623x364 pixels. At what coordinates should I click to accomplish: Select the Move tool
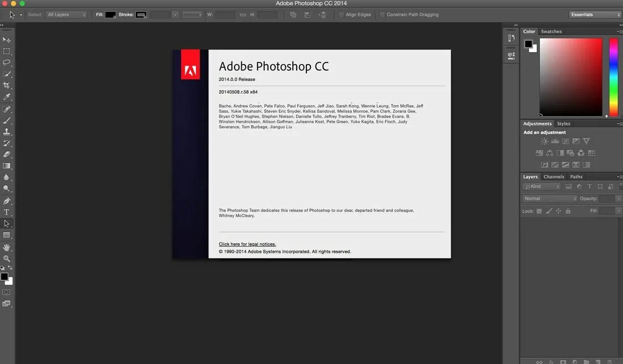[6, 40]
